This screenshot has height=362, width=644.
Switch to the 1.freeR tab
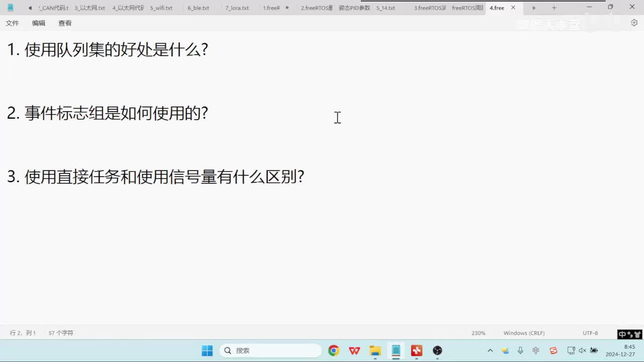[x=271, y=8]
